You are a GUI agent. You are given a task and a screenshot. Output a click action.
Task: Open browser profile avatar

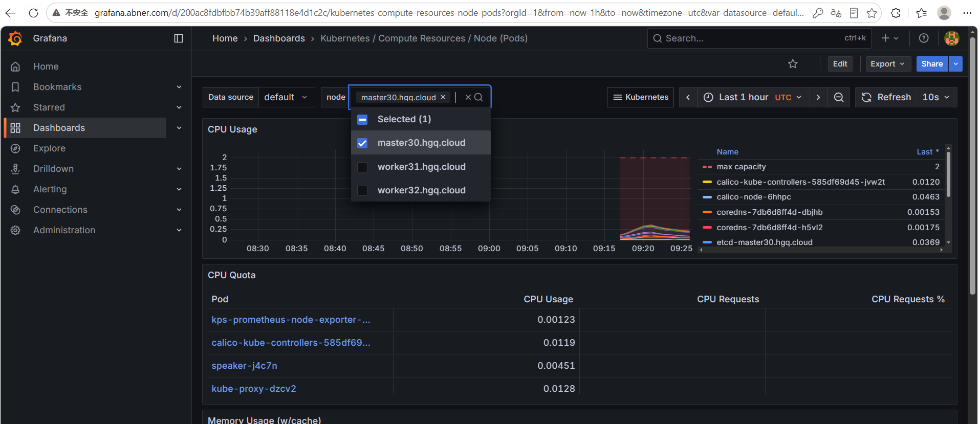pyautogui.click(x=944, y=13)
